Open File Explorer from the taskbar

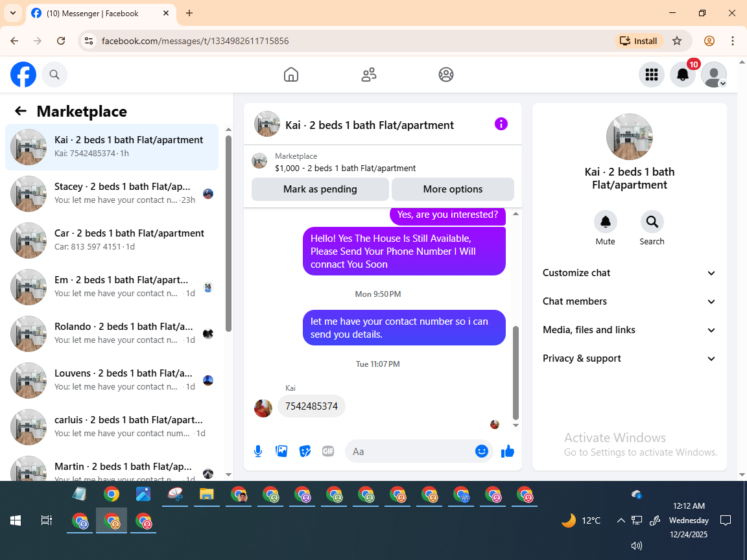pyautogui.click(x=206, y=495)
